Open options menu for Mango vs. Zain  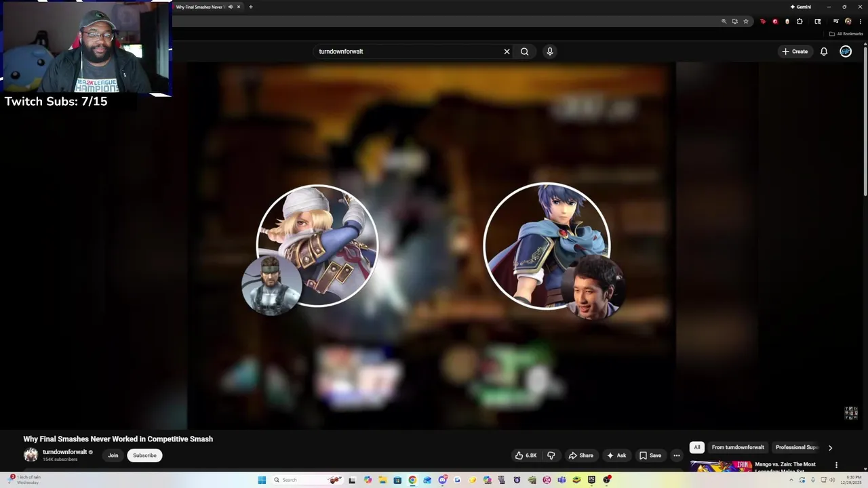point(836,465)
